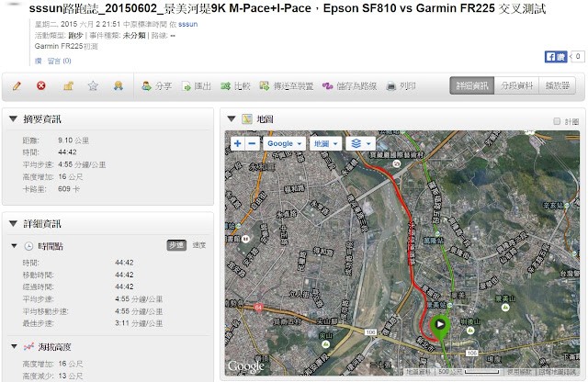Screen dimensions: 588x382
Task: Click the award badge icon in toolbar
Action: click(119, 85)
